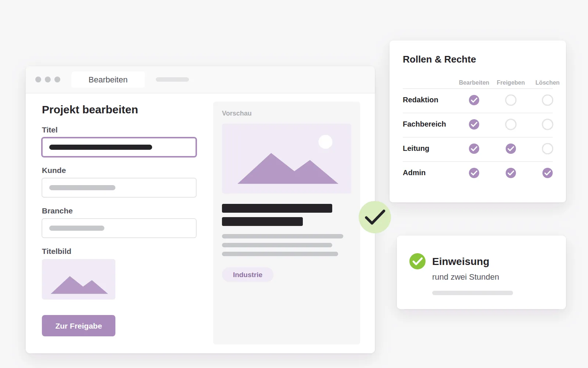
Task: Click the Freigeben column header
Action: (x=511, y=83)
